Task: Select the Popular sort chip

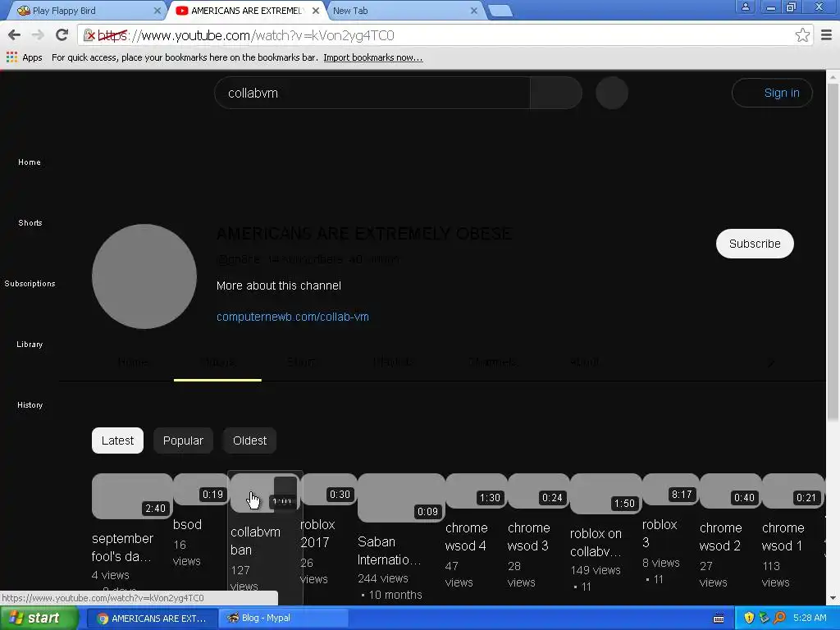Action: point(183,441)
